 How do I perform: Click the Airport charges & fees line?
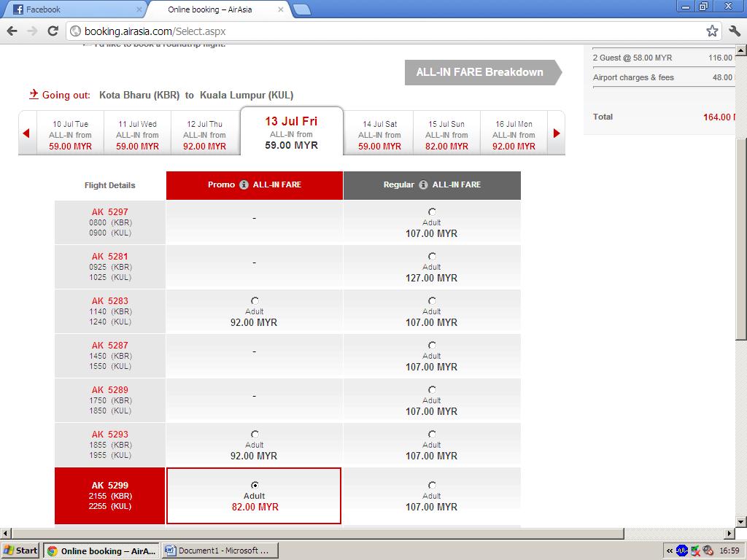tap(662, 77)
